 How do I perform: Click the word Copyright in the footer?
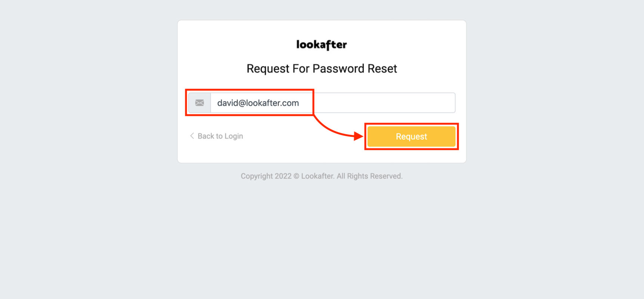pyautogui.click(x=257, y=176)
